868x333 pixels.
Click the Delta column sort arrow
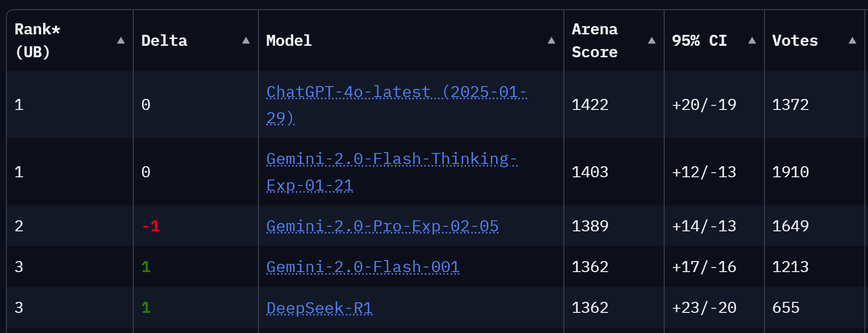(246, 40)
